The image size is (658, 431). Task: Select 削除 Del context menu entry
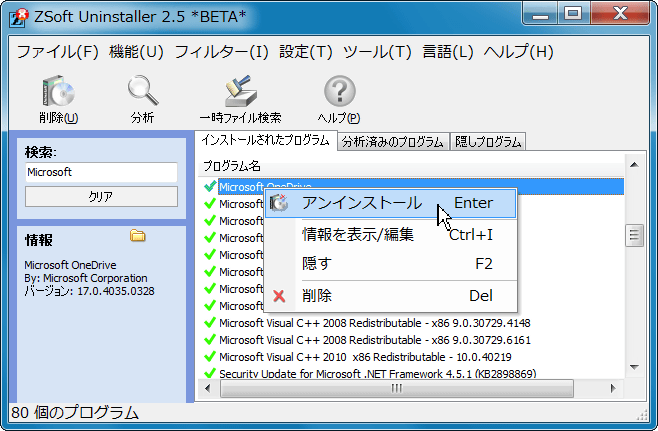tap(391, 296)
